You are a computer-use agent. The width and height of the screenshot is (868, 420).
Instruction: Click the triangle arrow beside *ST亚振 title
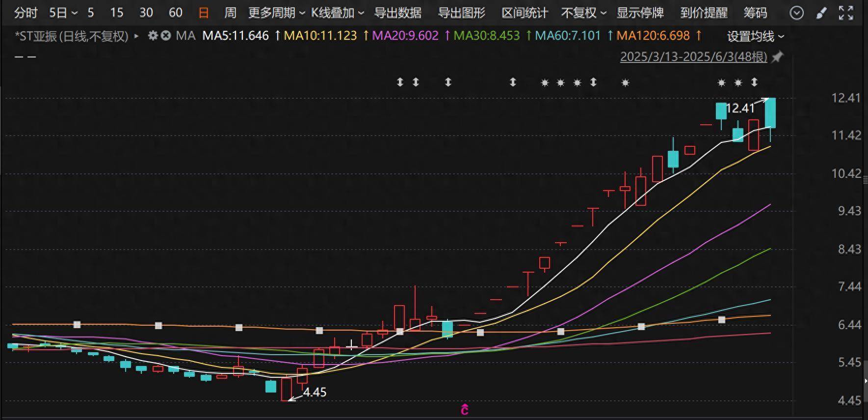pos(136,36)
